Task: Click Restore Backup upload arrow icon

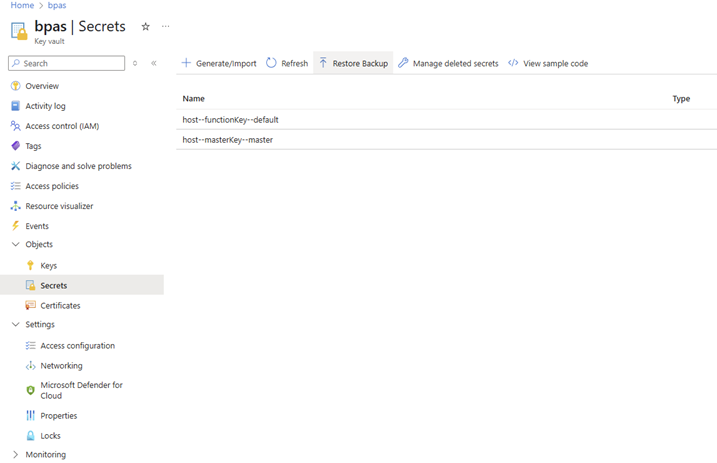Action: point(323,63)
